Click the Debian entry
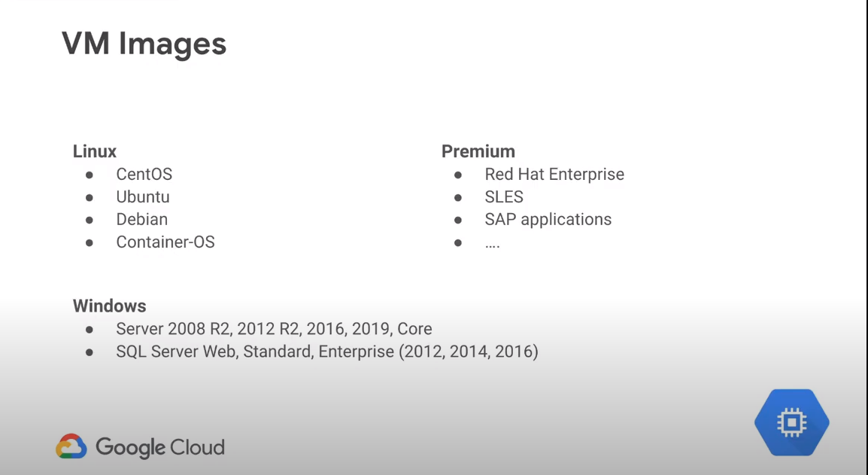 pos(141,219)
